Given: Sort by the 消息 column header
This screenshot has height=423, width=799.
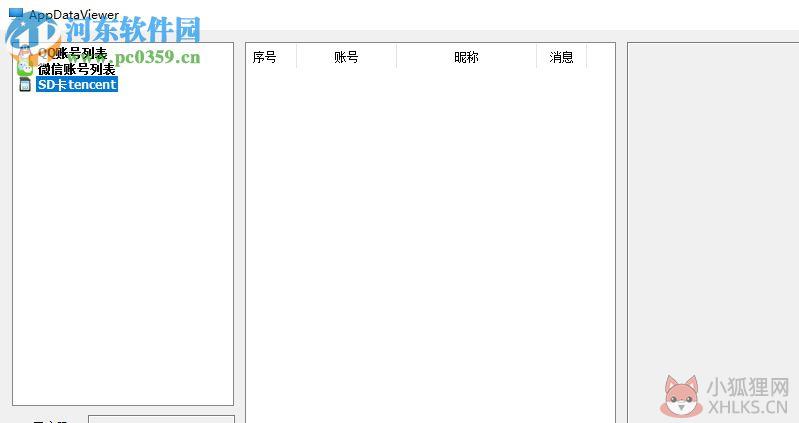Looking at the screenshot, I should 562,57.
